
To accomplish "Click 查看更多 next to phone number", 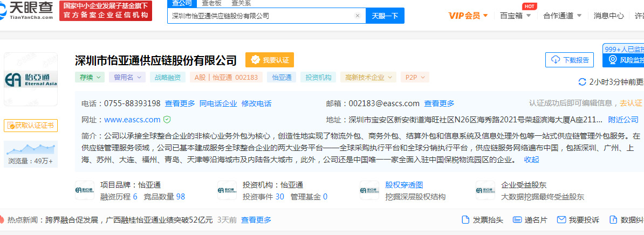I will coord(180,103).
